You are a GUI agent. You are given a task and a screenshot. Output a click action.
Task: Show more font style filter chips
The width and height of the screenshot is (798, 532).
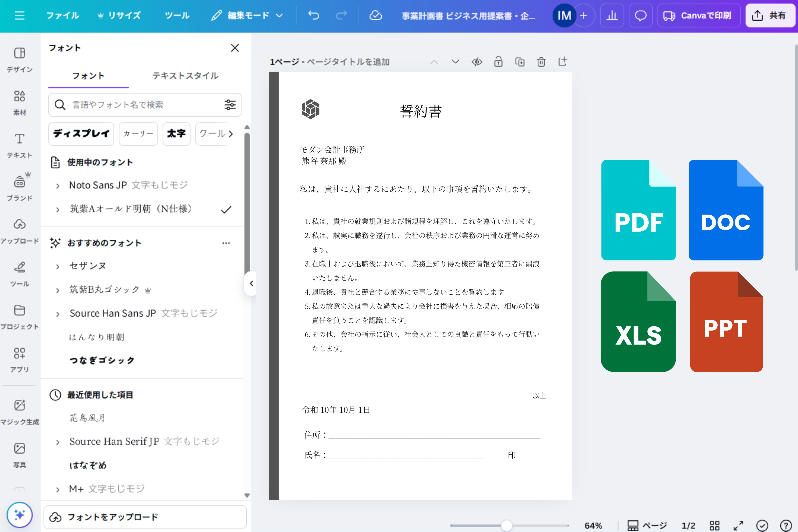pyautogui.click(x=231, y=134)
